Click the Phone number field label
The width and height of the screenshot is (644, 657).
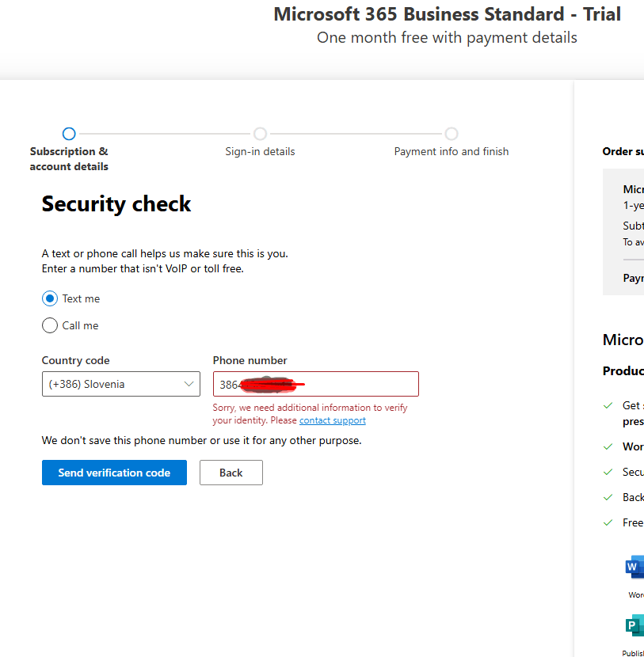pos(250,360)
